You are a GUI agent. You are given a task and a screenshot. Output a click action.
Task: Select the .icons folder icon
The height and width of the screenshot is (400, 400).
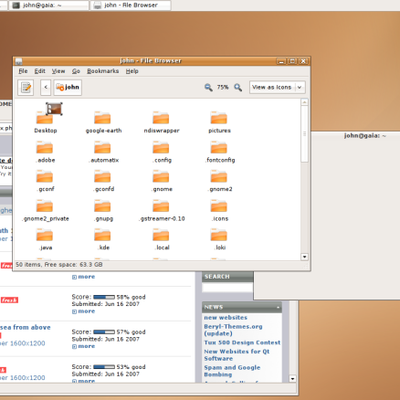[x=219, y=206]
